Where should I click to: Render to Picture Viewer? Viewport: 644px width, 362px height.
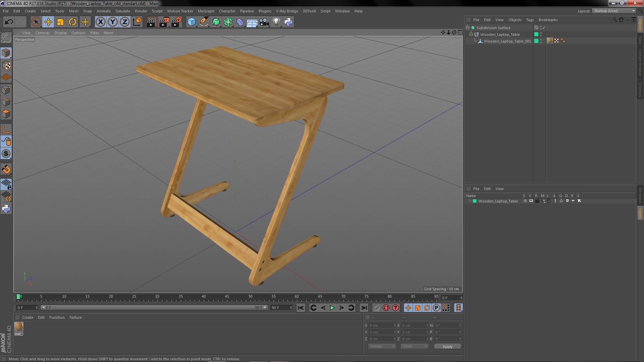164,22
